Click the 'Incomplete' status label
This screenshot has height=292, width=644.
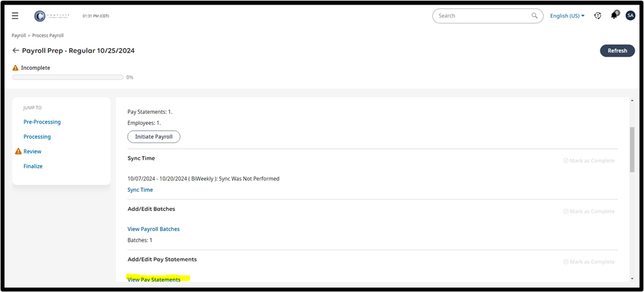pyautogui.click(x=36, y=68)
